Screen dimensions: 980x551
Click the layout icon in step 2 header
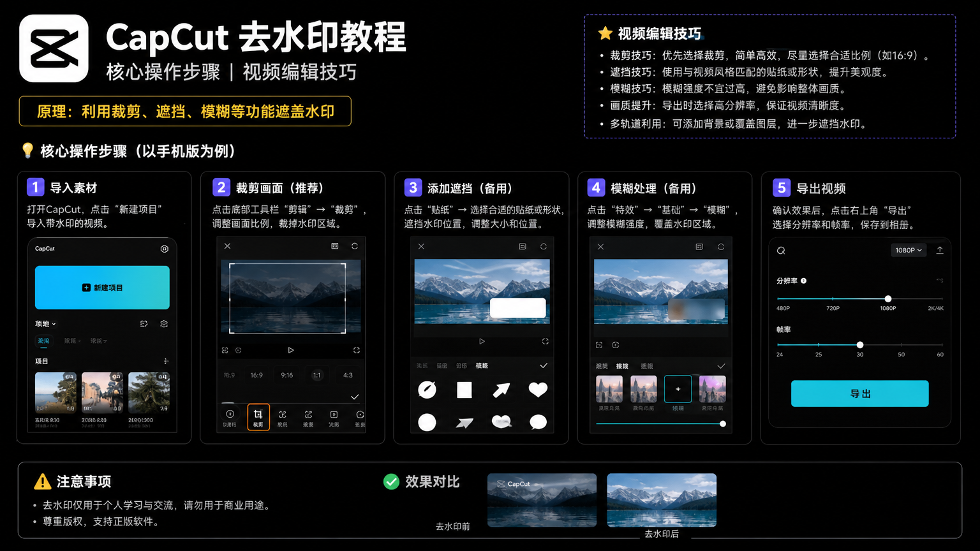335,246
